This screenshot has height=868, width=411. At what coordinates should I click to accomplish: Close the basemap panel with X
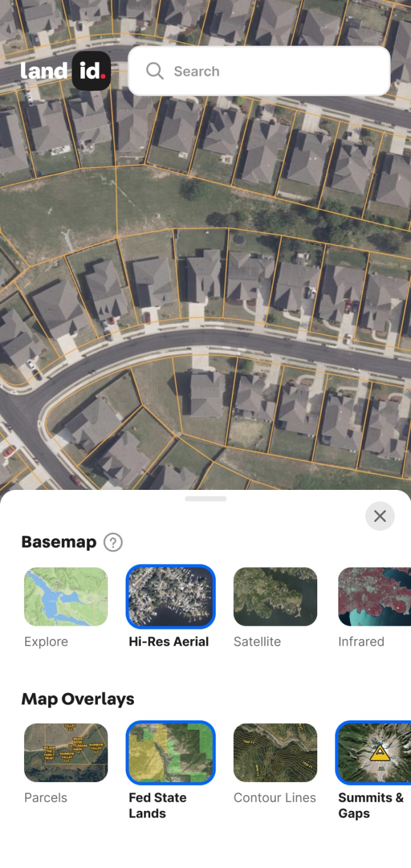point(380,516)
